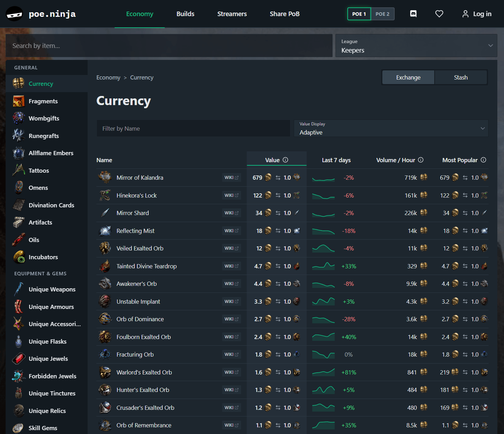The height and width of the screenshot is (434, 504).
Task: Click the heart support icon
Action: coord(439,14)
